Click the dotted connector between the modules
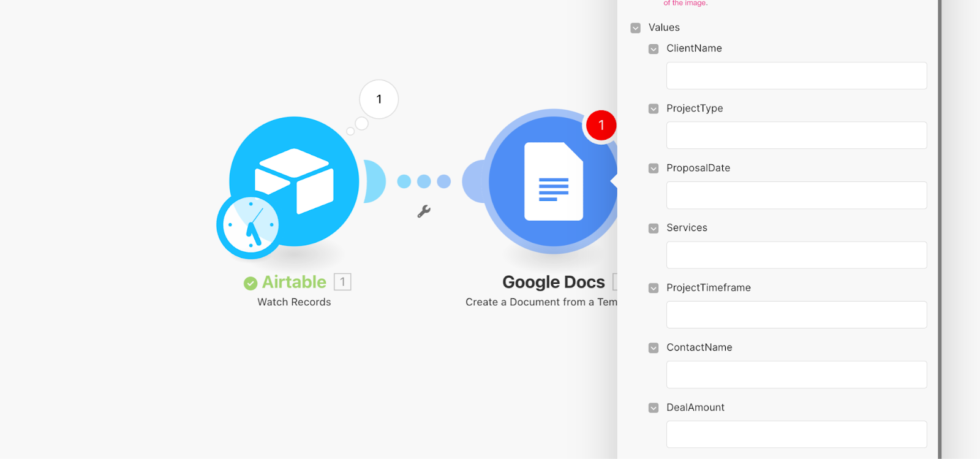Image resolution: width=980 pixels, height=459 pixels. 424,181
